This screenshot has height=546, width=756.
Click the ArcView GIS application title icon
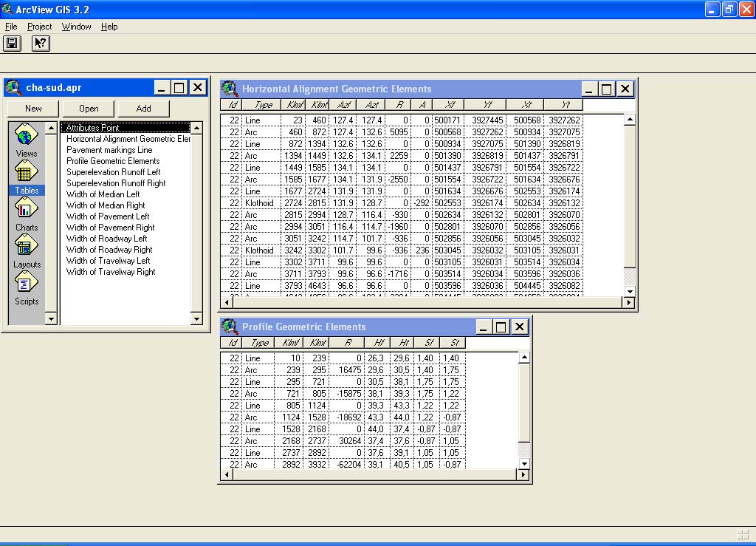7,9
